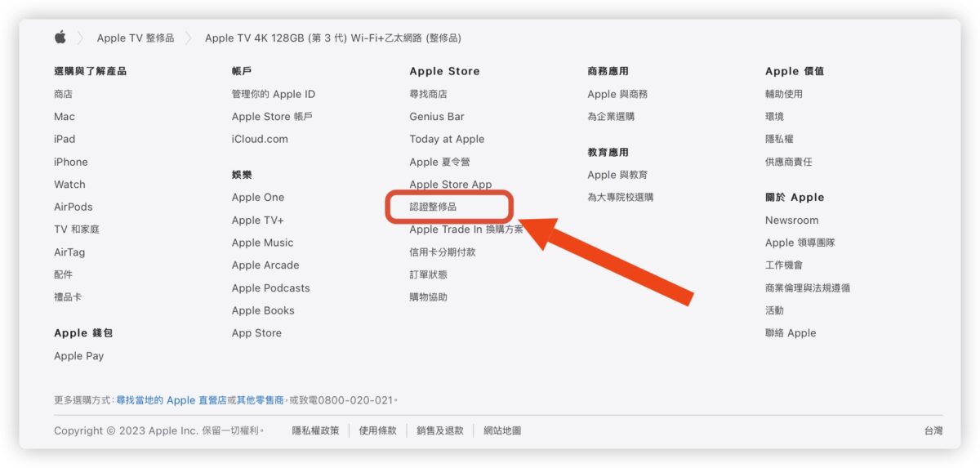Open App Store link under 娛樂
The image size is (980, 468).
point(256,333)
